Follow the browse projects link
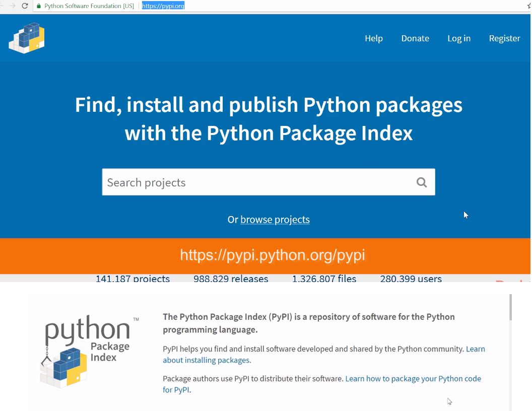 (x=275, y=220)
